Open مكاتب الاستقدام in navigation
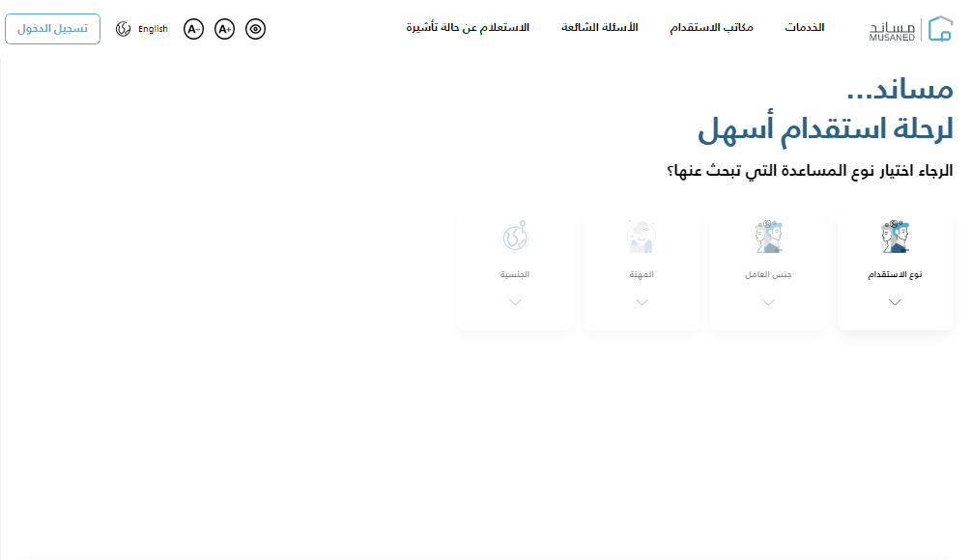Image resolution: width=970 pixels, height=560 pixels. point(711,28)
